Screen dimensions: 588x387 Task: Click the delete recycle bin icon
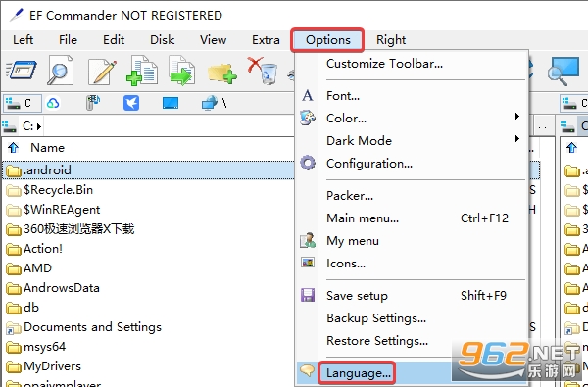[x=263, y=71]
